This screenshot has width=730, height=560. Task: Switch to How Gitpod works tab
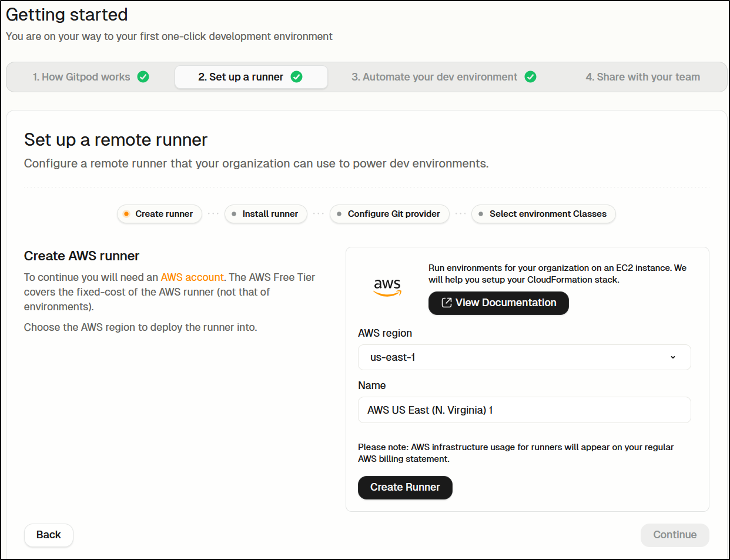[82, 77]
